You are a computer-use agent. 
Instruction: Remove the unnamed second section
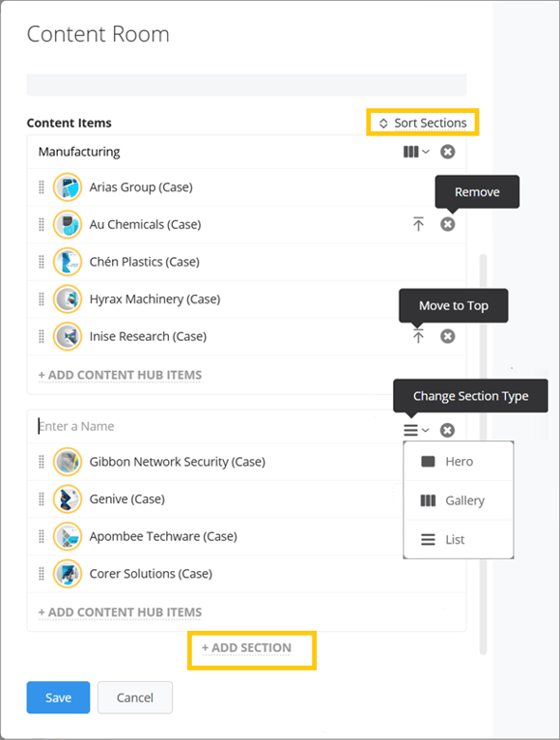(x=447, y=430)
